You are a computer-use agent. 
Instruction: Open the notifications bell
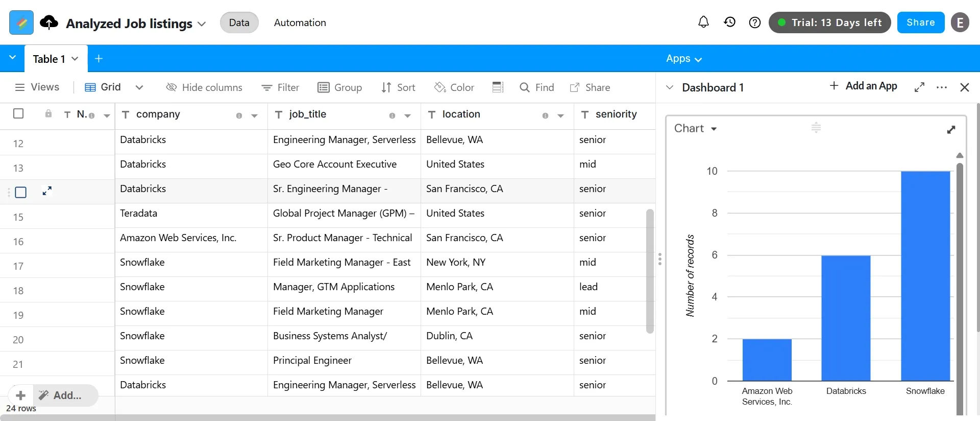click(x=703, y=22)
